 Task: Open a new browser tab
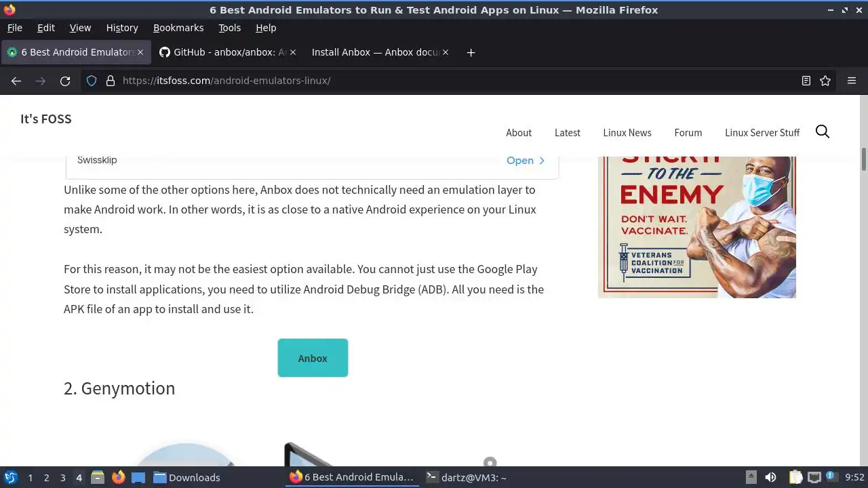[471, 52]
